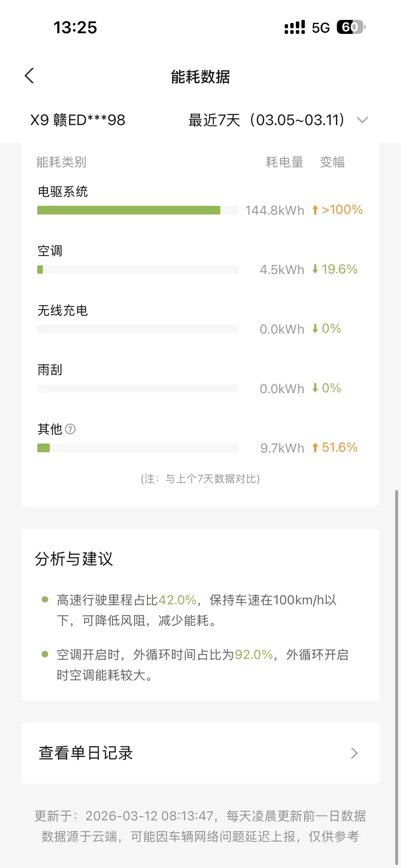The width and height of the screenshot is (401, 868).
Task: Expand the date range dropdown chevron
Action: pyautogui.click(x=362, y=120)
